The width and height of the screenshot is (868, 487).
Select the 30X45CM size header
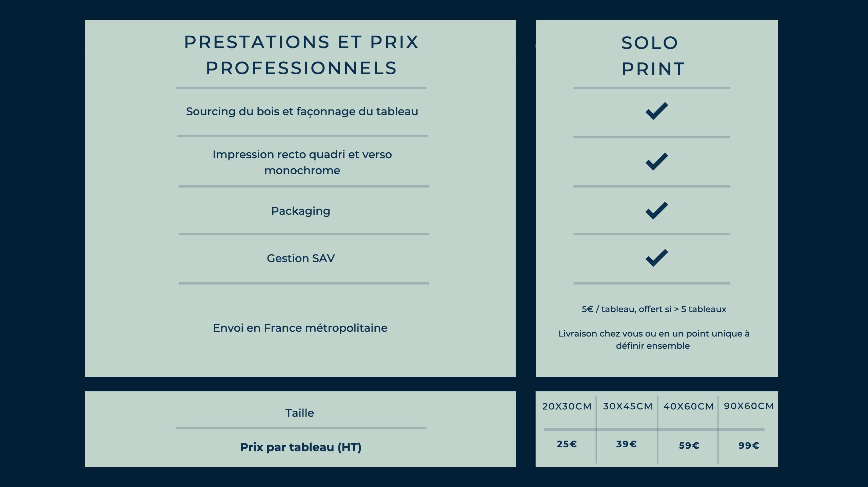pos(628,406)
